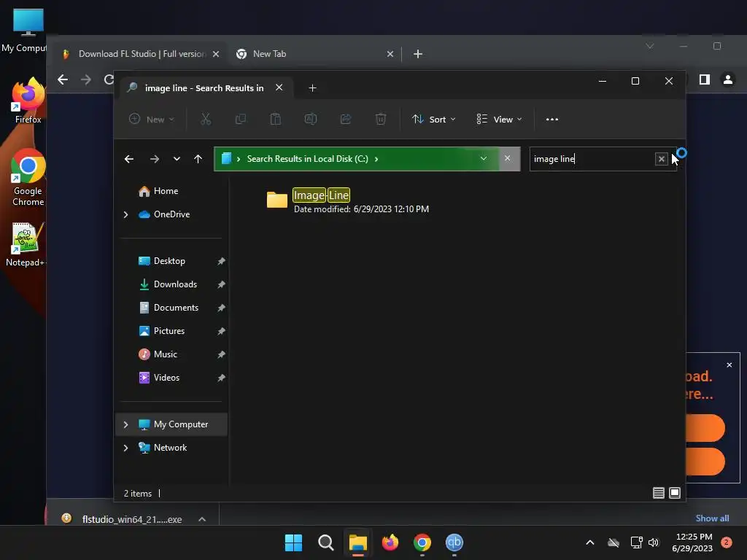Screen dimensions: 747x560
Task: Toggle Chrome side panel icon
Action: point(704,79)
